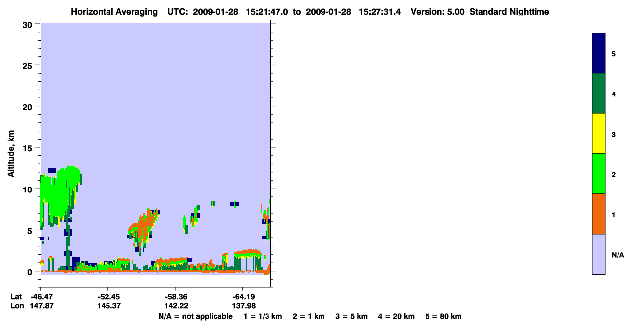The image size is (644, 330).
Task: Click the 'Version: 5.00' text
Action: (x=437, y=12)
